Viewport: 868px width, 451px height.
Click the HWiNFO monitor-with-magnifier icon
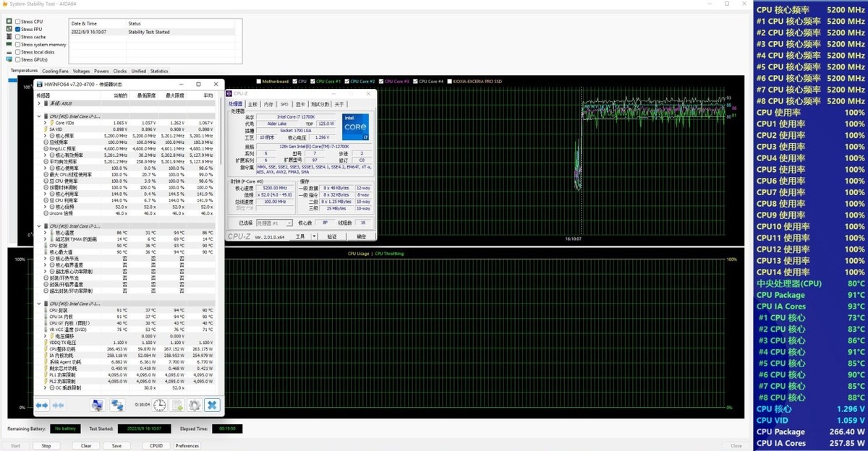click(x=98, y=406)
